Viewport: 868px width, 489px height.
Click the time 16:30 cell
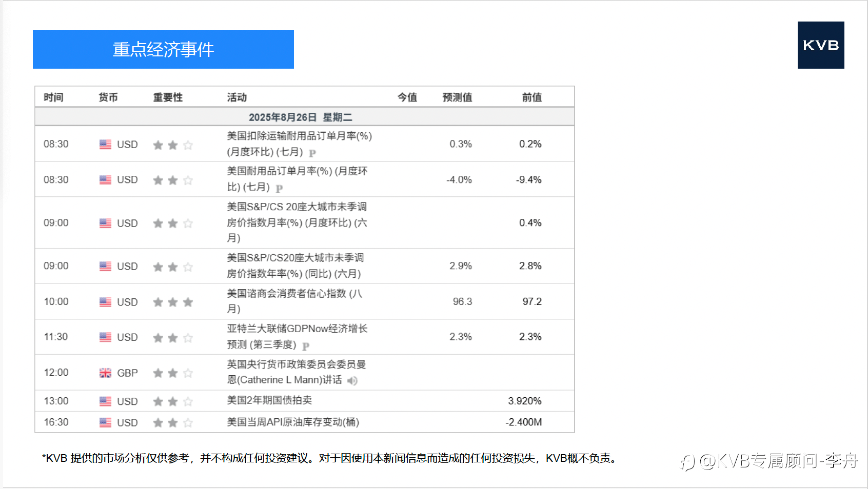coord(56,422)
